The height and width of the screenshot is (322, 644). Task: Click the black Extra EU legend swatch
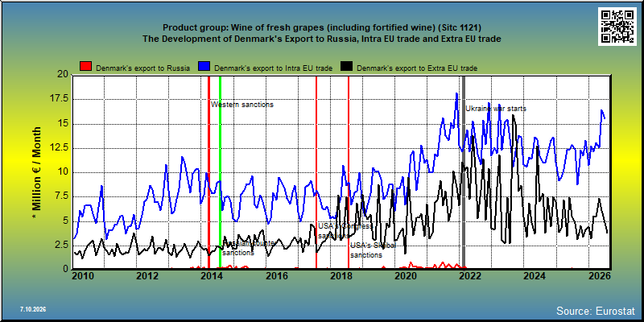(347, 67)
